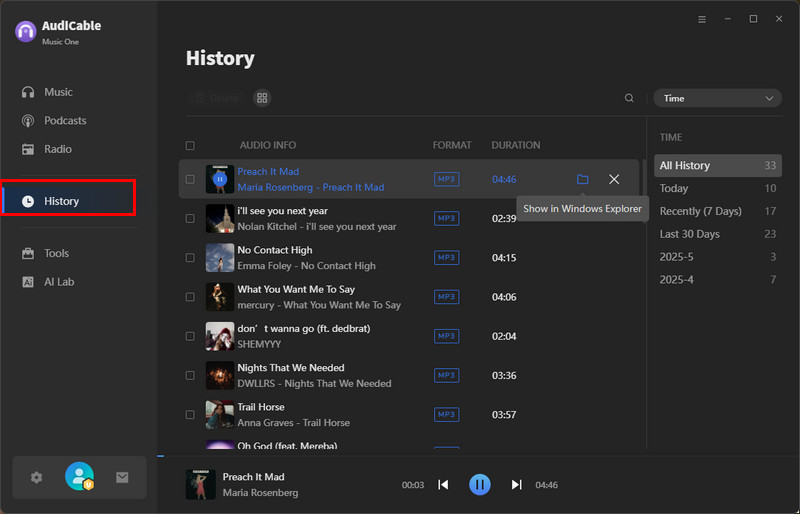Show Preach It Mad in folder
Screen dimensions: 800x514
pyautogui.click(x=582, y=179)
